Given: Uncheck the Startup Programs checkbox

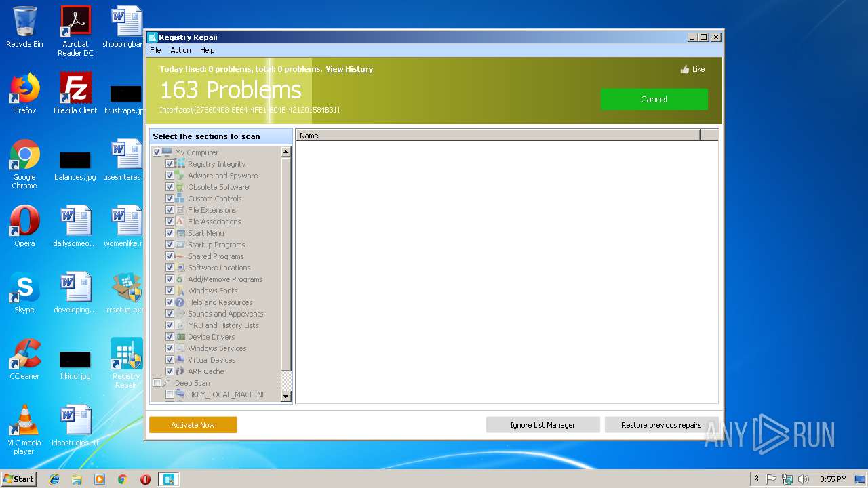Looking at the screenshot, I should 170,245.
